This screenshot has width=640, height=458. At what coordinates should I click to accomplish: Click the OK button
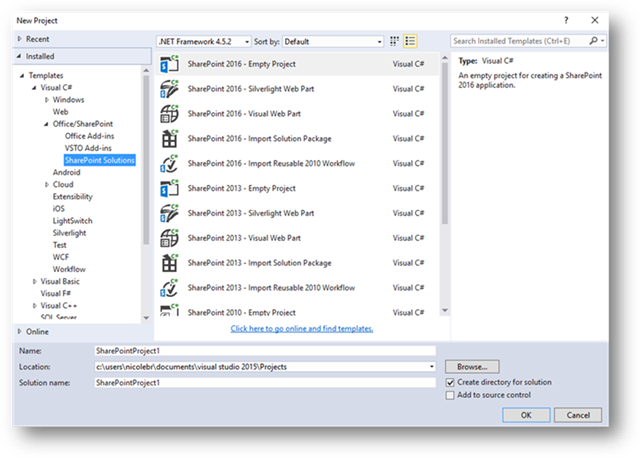pos(526,415)
